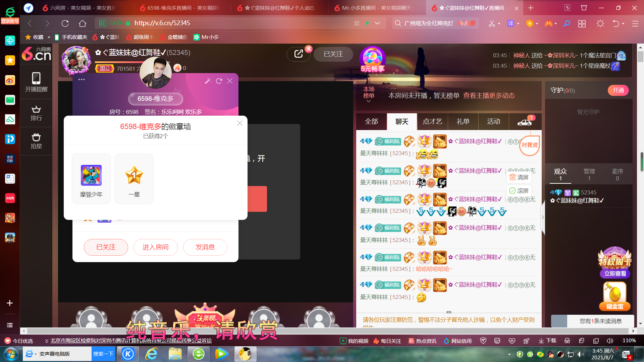The height and width of the screenshot is (362, 644).
Task: Select 管理 tab in audience panel
Action: [x=589, y=174]
